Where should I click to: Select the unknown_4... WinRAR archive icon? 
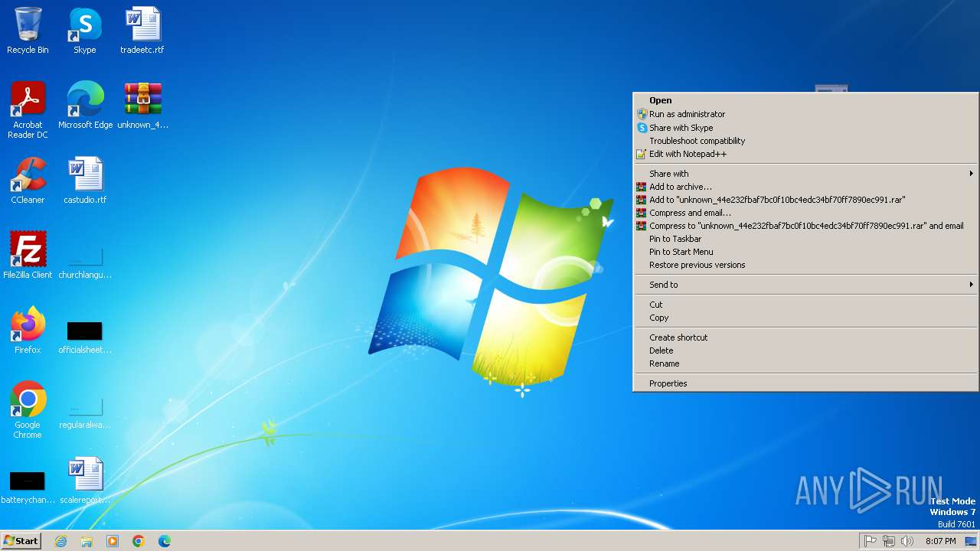pos(142,106)
